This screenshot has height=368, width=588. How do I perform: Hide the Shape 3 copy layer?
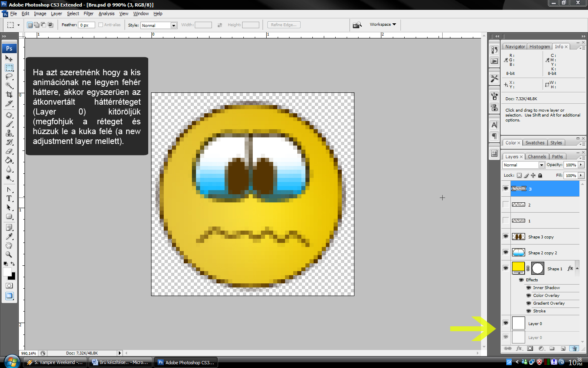coord(506,236)
